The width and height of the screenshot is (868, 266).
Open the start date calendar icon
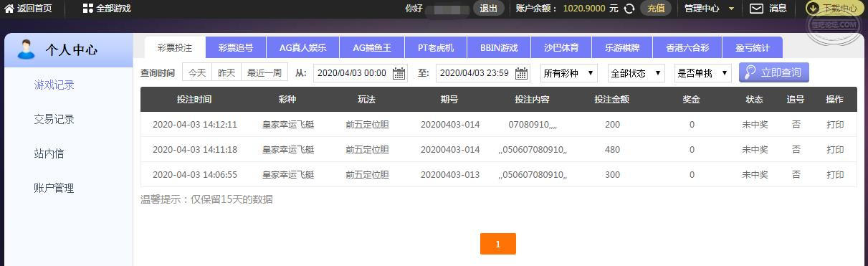[x=399, y=73]
